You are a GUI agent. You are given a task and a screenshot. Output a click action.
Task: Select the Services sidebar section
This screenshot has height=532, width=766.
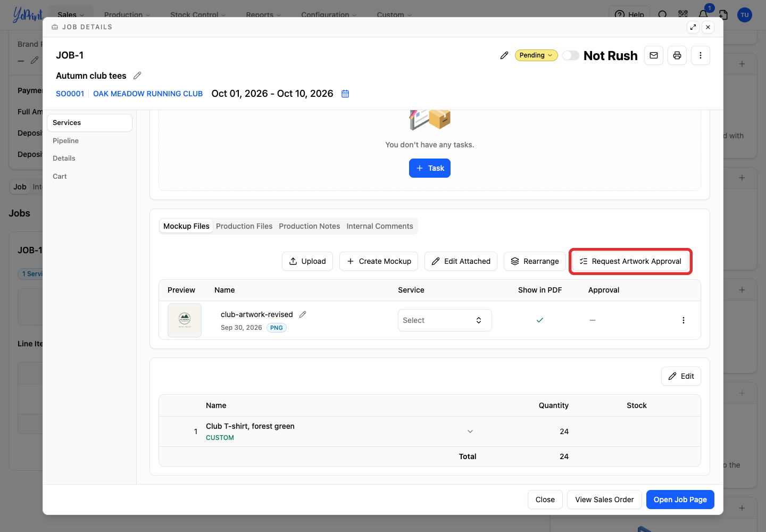tap(89, 123)
